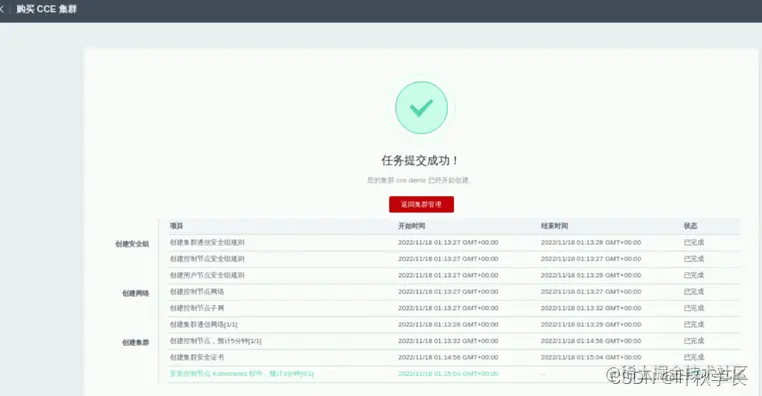The image size is (762, 396).
Task: Click 已完成 status of 创建控制节点网络 row
Action: click(694, 292)
